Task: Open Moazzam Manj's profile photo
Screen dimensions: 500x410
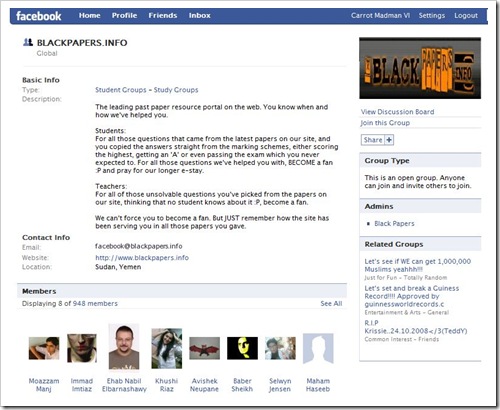Action: coord(44,348)
